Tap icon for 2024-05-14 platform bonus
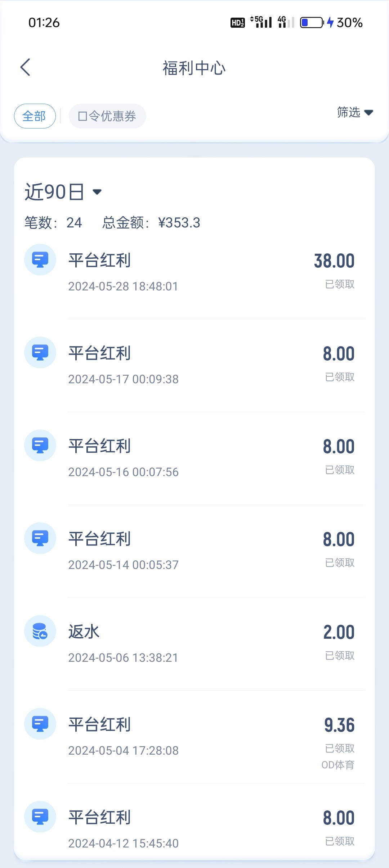Screen dimensions: 389x868 coord(40,538)
